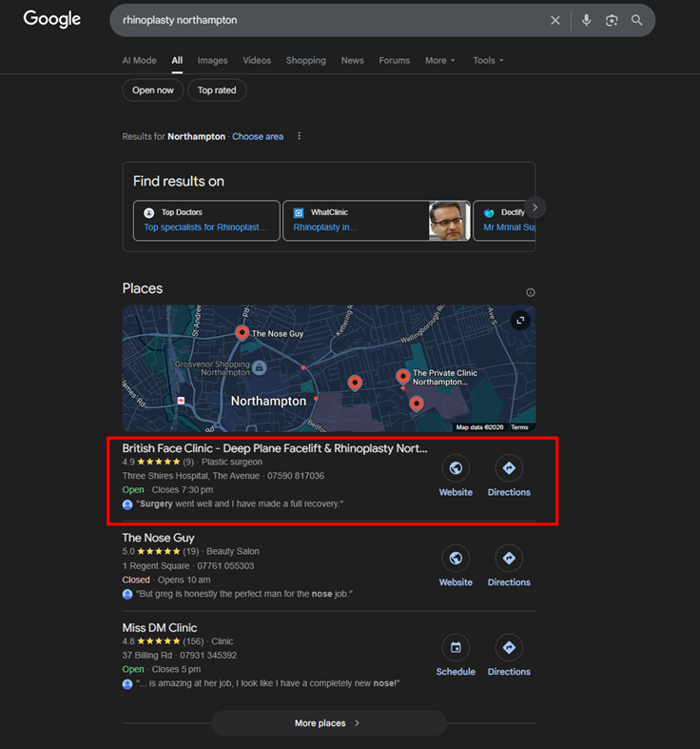Click the Choose area link

pos(258,137)
